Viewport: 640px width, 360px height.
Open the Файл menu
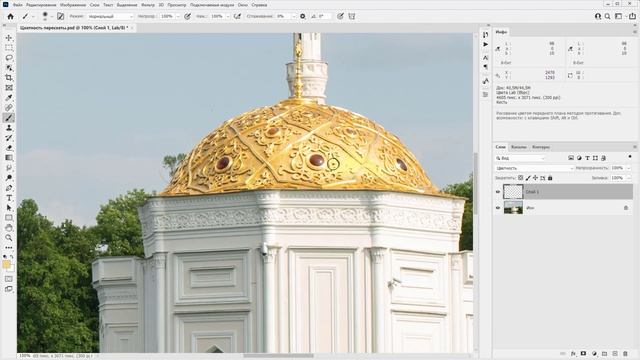point(17,5)
